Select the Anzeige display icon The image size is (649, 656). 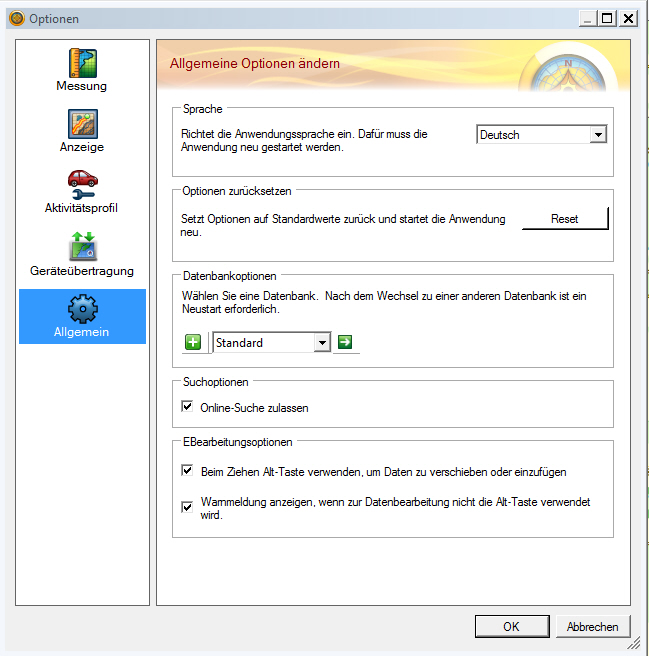(82, 124)
